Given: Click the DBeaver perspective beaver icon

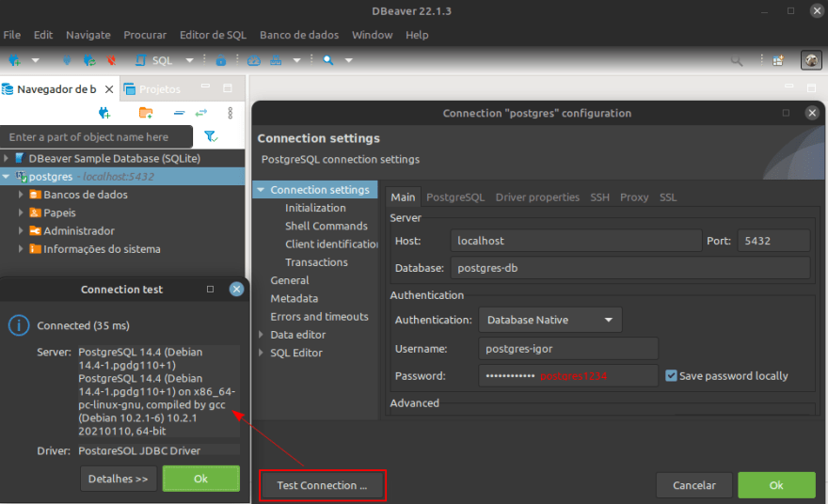Looking at the screenshot, I should click(x=811, y=60).
